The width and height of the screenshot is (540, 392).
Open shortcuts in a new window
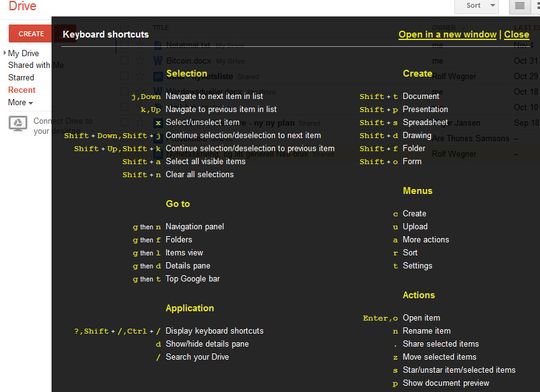pos(447,34)
